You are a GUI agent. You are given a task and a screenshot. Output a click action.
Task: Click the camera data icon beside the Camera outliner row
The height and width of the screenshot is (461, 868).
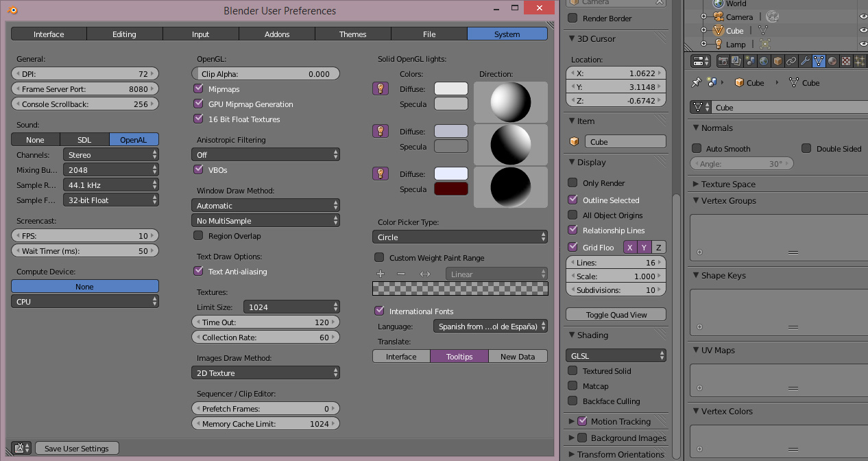773,16
